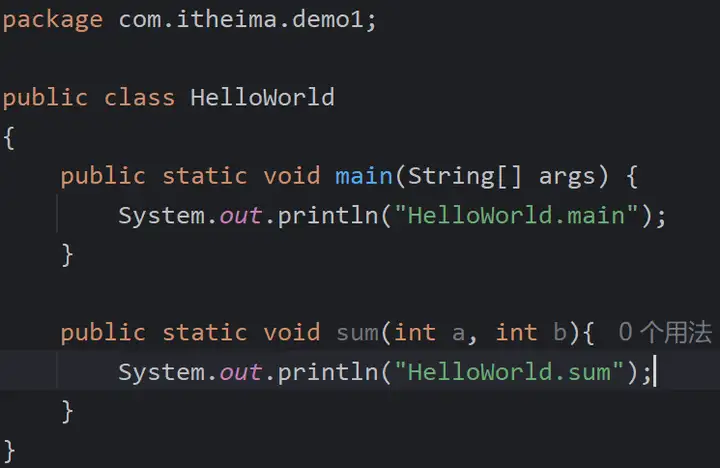Click the italic out field in main
This screenshot has width=720, height=468.
point(241,216)
